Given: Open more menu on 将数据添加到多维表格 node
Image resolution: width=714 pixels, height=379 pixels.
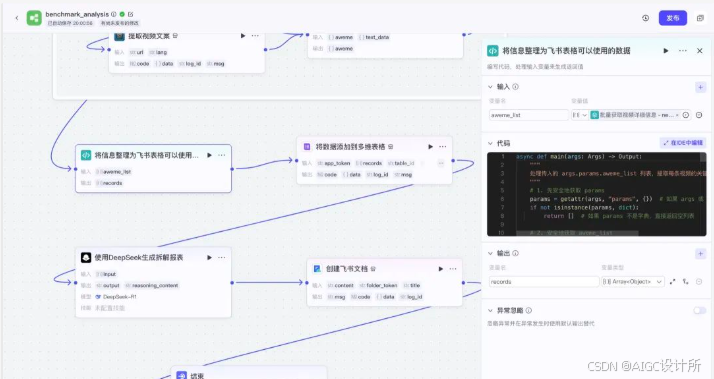Looking at the screenshot, I should [x=443, y=147].
